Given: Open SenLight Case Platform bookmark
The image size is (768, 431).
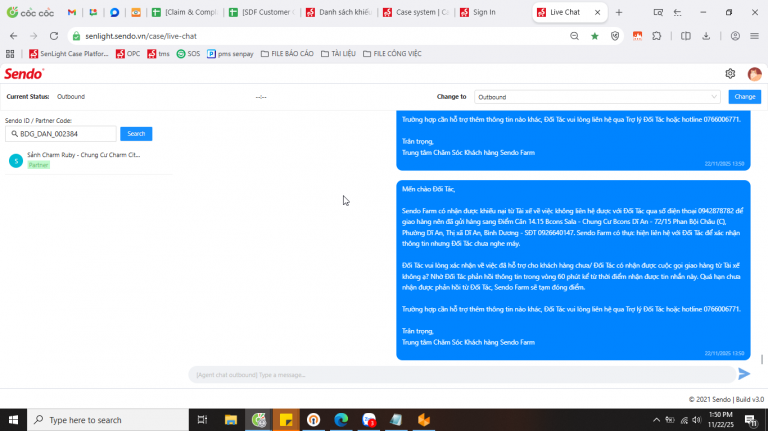Looking at the screenshot, I should tap(69, 54).
